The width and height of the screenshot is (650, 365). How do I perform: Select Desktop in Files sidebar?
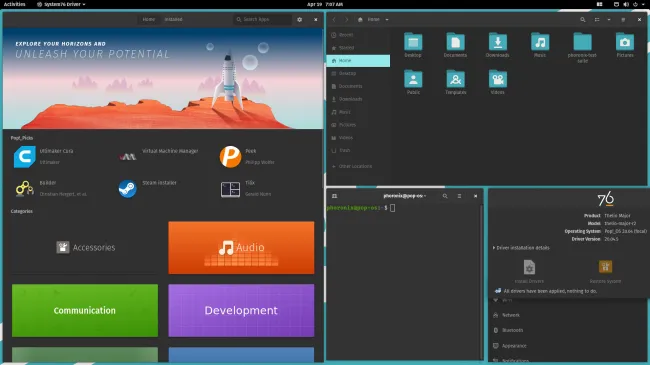coord(358,73)
